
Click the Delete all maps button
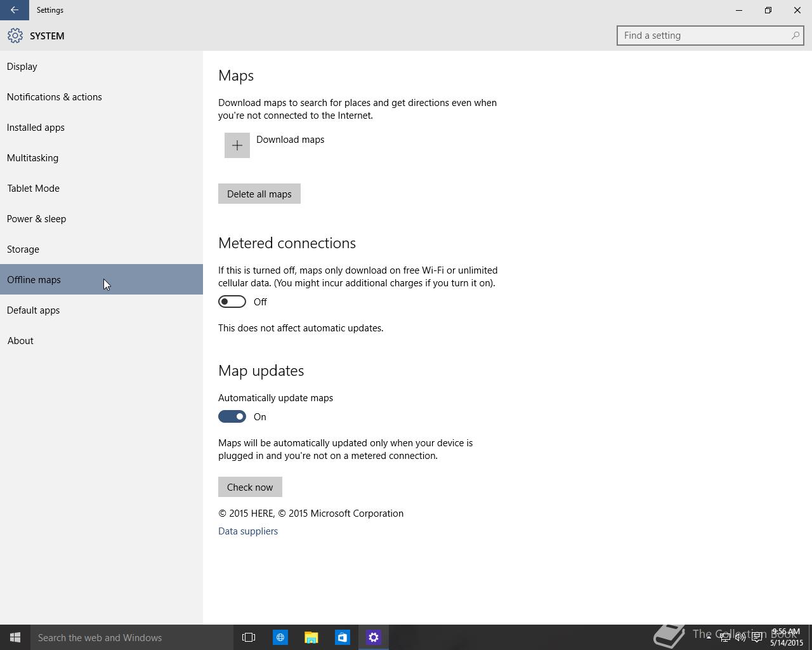[x=259, y=194]
